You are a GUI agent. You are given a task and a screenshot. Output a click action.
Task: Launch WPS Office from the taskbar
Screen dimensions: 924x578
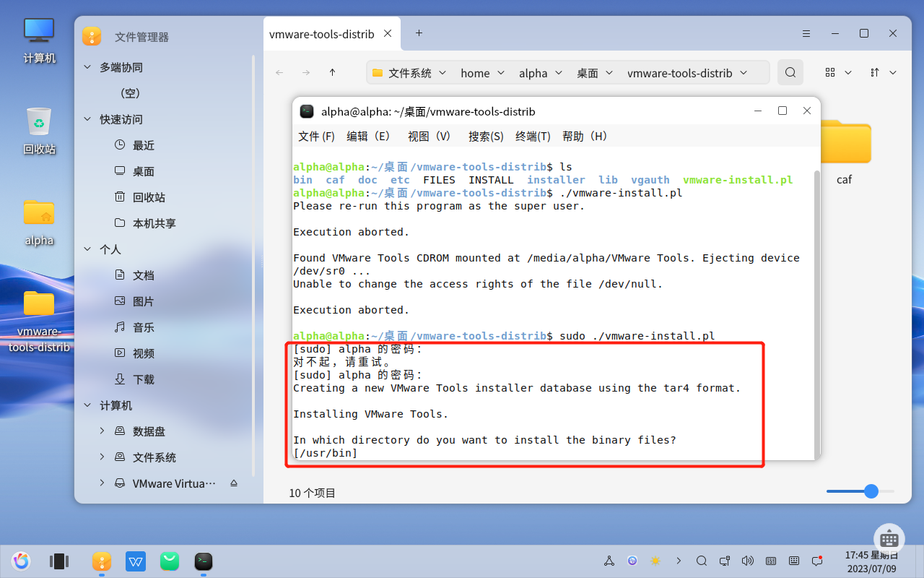(136, 561)
